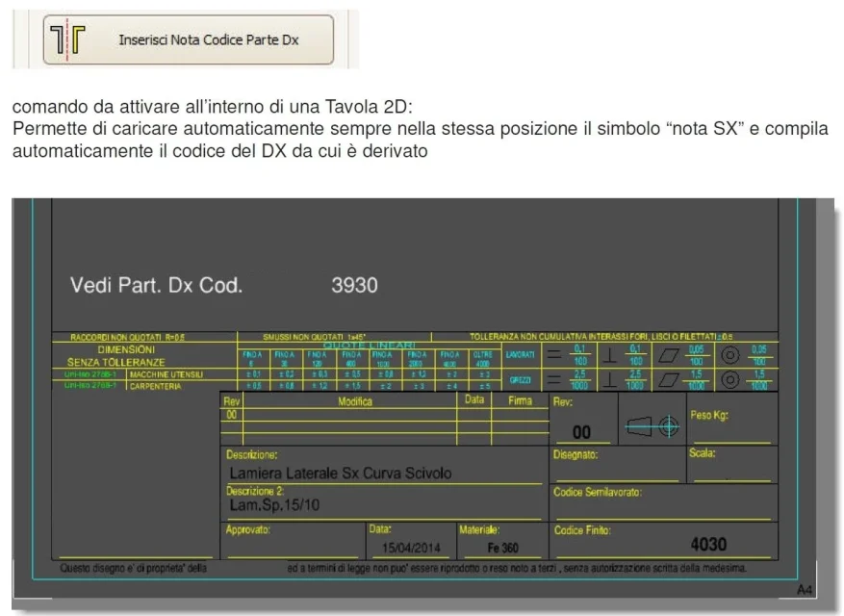The image size is (844, 616).
Task: Click the 'Modifica' column header
Action: 355,401
